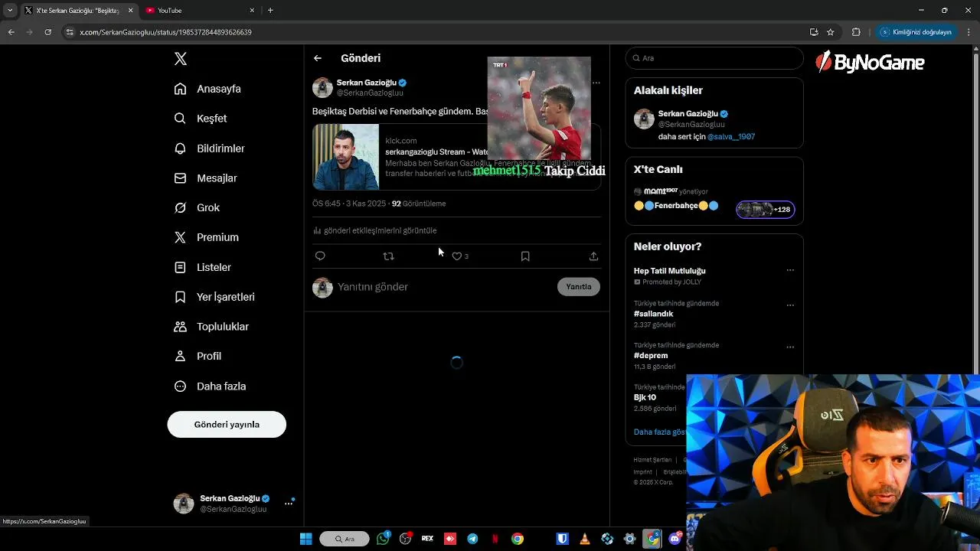The height and width of the screenshot is (551, 980).
Task: Go to Anasayfa in the sidebar
Action: tap(207, 89)
